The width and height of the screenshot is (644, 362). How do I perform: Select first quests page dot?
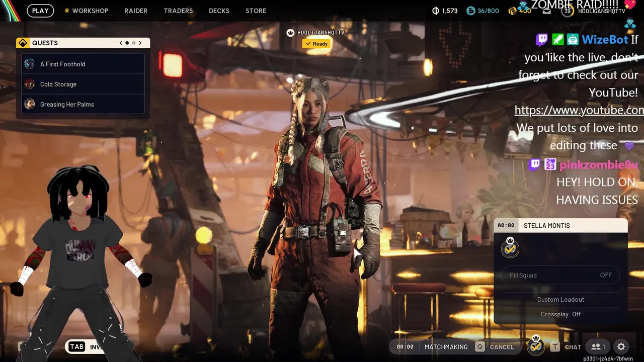coord(127,43)
